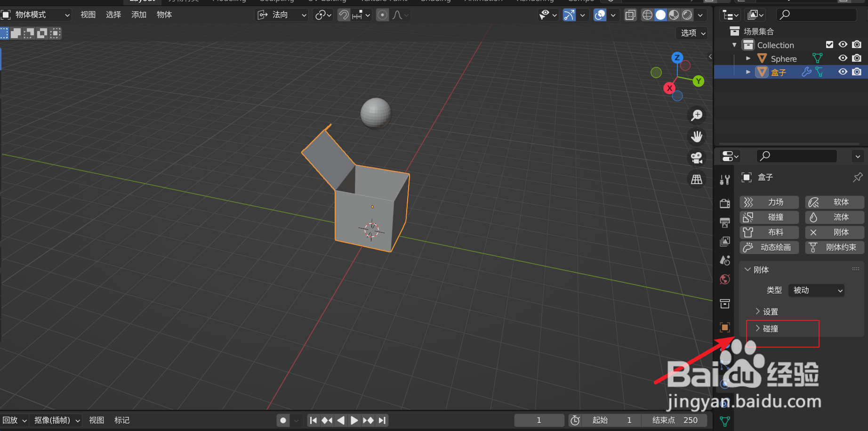Toggle use preview range clock icon
868x431 pixels.
point(575,420)
